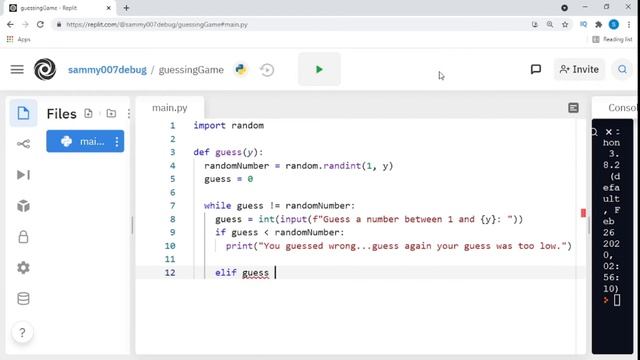
Task: Open the Debugger sidebar icon
Action: [x=23, y=175]
